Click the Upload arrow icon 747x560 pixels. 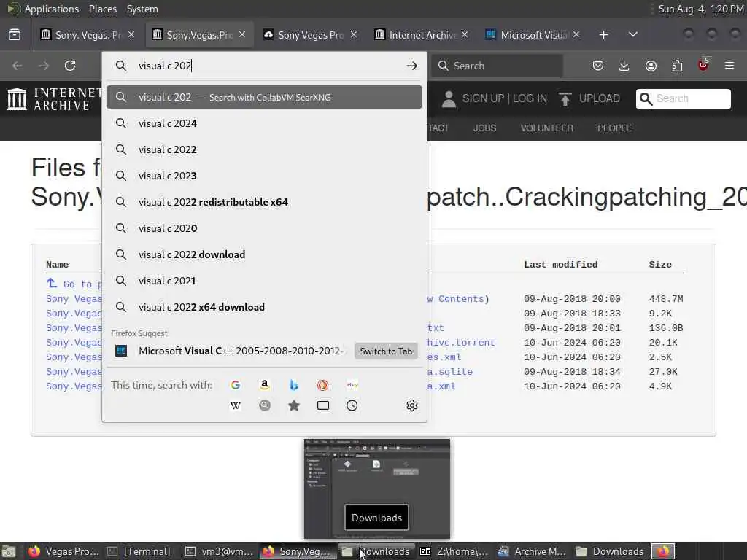(x=565, y=98)
